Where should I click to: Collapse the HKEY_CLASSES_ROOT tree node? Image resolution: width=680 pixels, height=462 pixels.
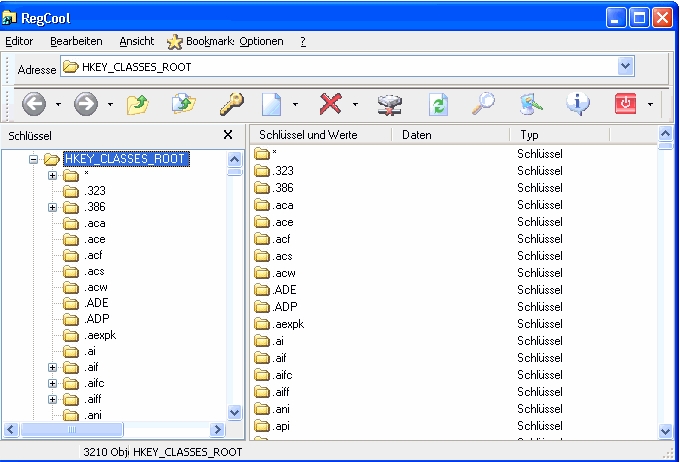coord(33,159)
